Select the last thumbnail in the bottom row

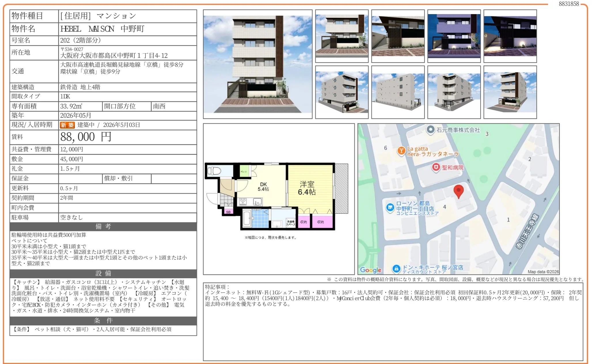(510, 92)
